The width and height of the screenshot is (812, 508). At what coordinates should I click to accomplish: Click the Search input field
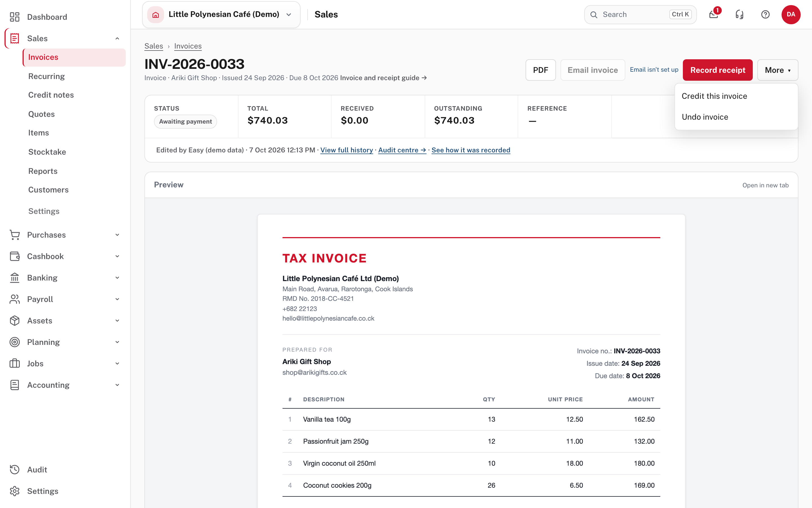click(640, 14)
